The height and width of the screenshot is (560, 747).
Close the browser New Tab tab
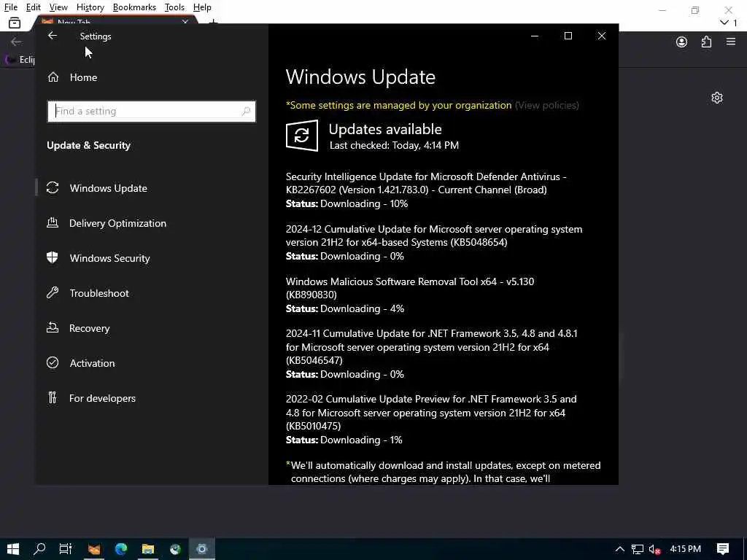tap(185, 21)
